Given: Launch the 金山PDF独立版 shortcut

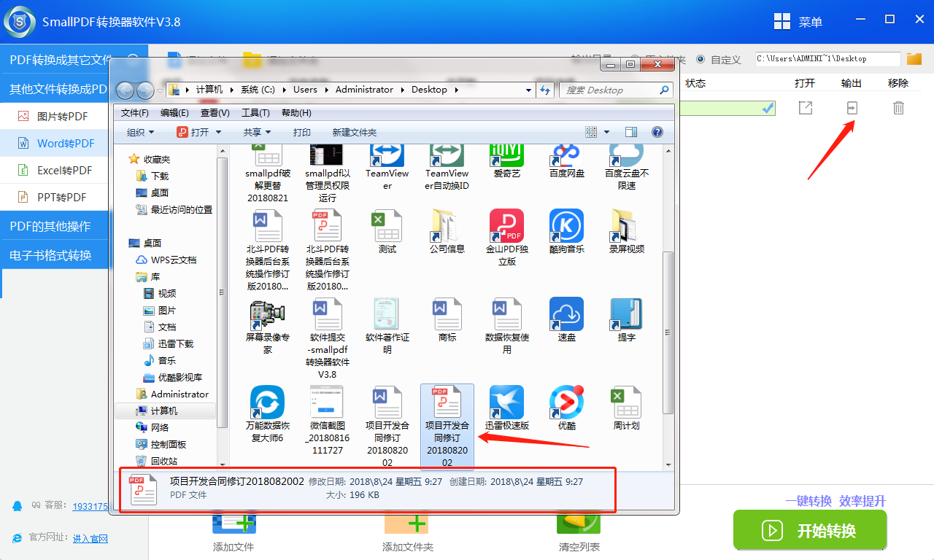Looking at the screenshot, I should pos(506,237).
